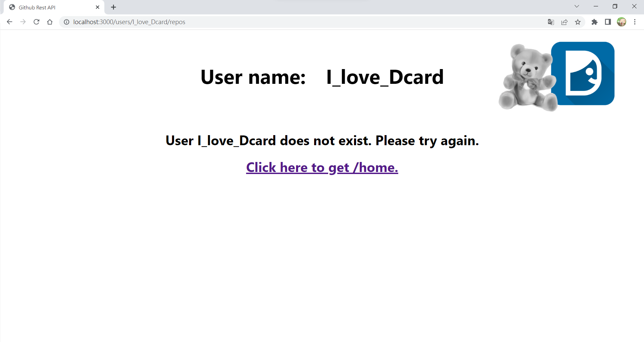Open Chrome's three-dot menu

pos(635,22)
